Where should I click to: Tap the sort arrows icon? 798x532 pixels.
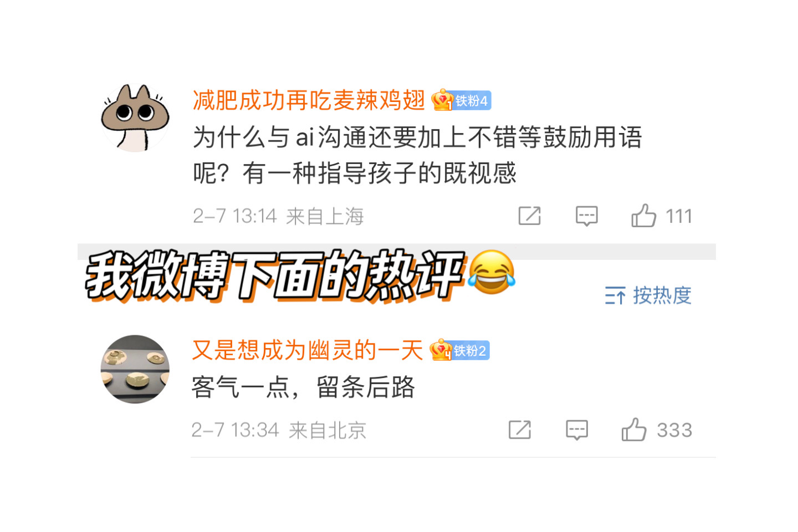(615, 296)
